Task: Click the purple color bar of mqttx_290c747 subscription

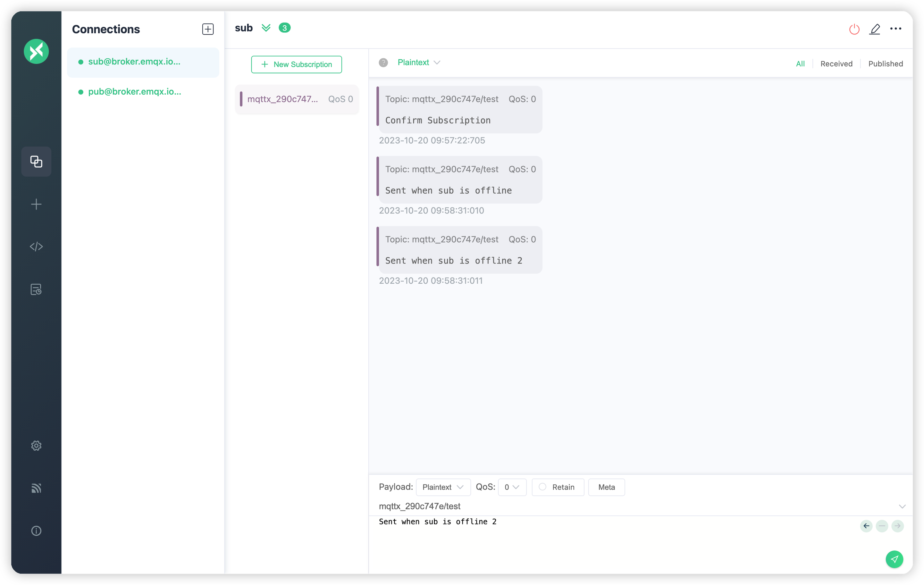Action: point(241,99)
